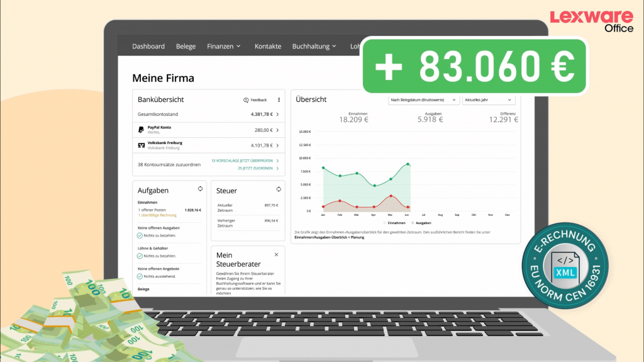The image size is (644, 362).
Task: Open the Aktuelles Jahr dropdown
Action: point(488,100)
